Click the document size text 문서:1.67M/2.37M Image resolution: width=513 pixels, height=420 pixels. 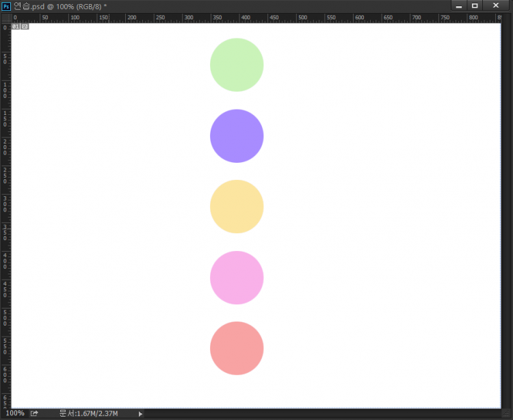click(88, 413)
